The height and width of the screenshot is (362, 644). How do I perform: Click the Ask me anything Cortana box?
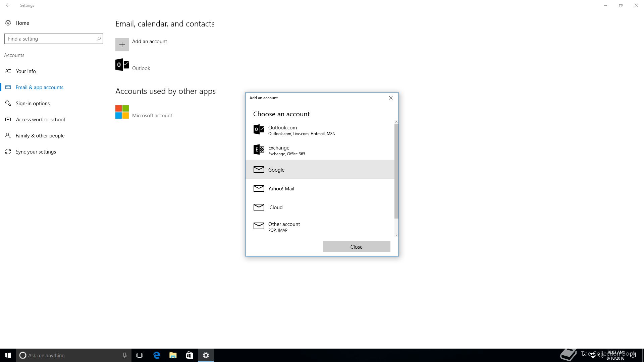tap(74, 355)
